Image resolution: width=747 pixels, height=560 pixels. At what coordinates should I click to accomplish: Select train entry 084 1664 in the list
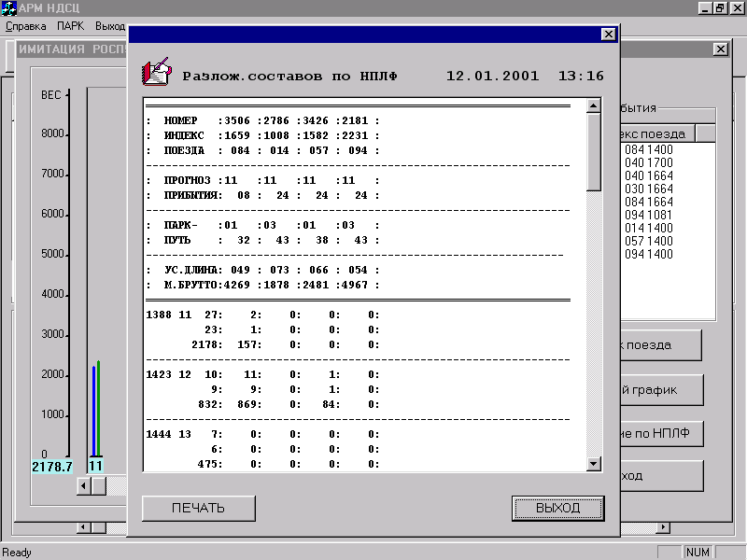point(648,202)
